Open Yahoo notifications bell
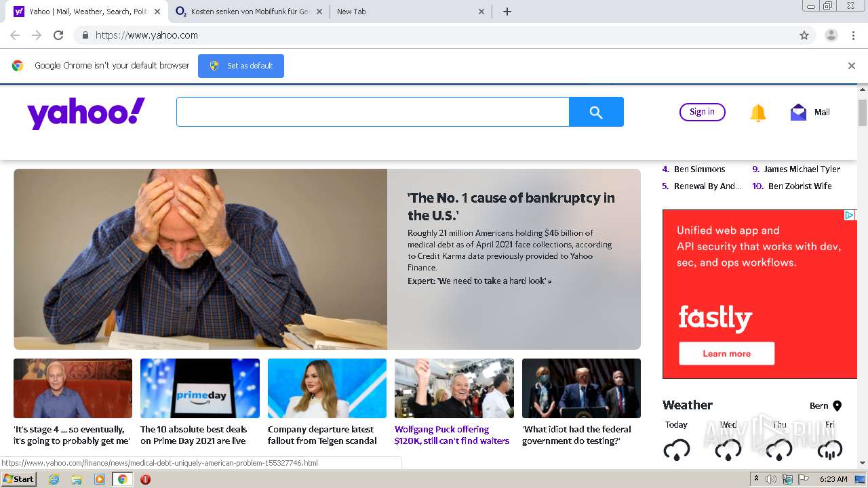The width and height of the screenshot is (868, 488). (x=758, y=113)
